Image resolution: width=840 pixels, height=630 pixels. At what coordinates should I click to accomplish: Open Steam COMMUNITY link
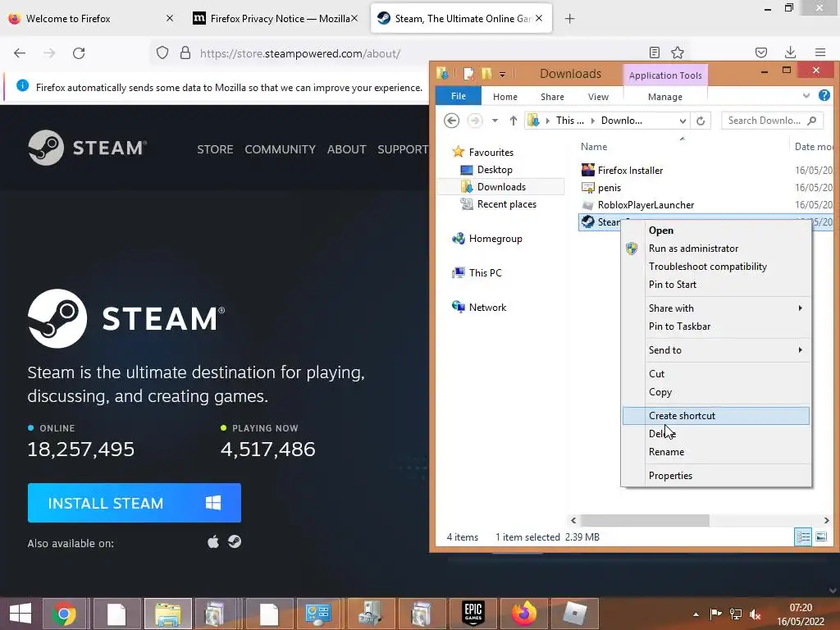click(281, 149)
